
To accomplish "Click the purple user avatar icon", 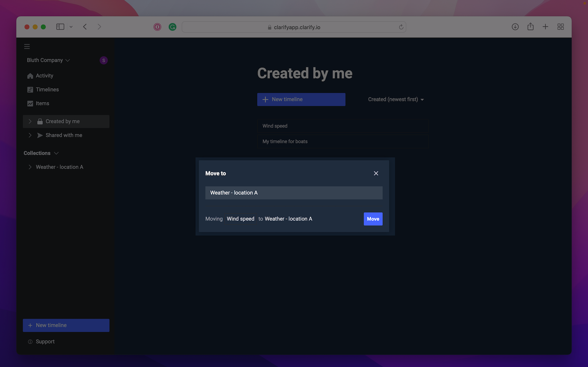I will coord(103,60).
